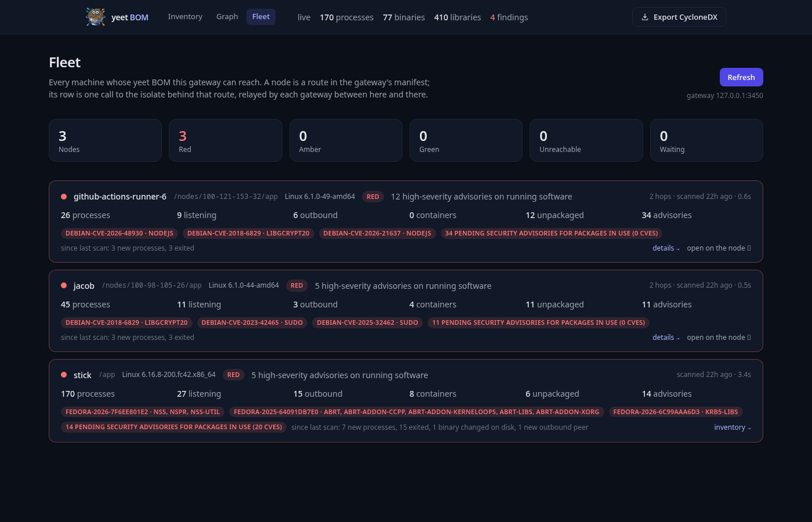Click the 410 libraries header stat

coord(458,17)
